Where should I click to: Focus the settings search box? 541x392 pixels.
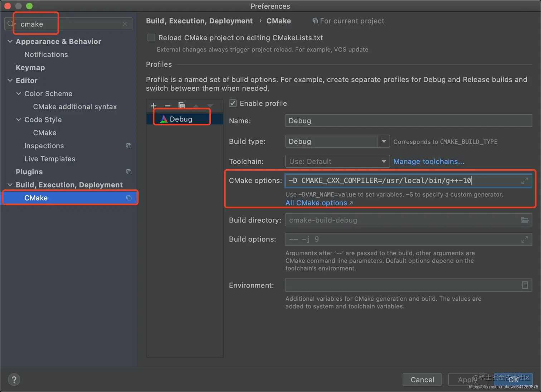[x=68, y=24]
